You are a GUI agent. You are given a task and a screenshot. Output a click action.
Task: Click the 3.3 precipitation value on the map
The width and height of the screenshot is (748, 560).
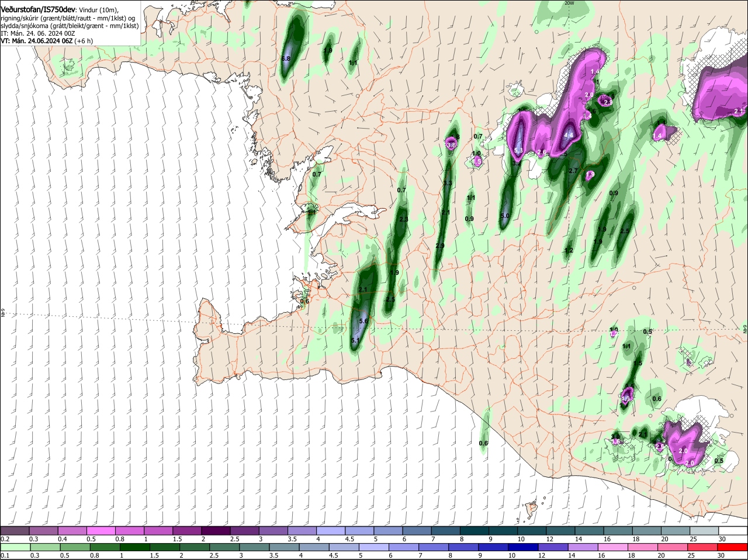(448, 183)
